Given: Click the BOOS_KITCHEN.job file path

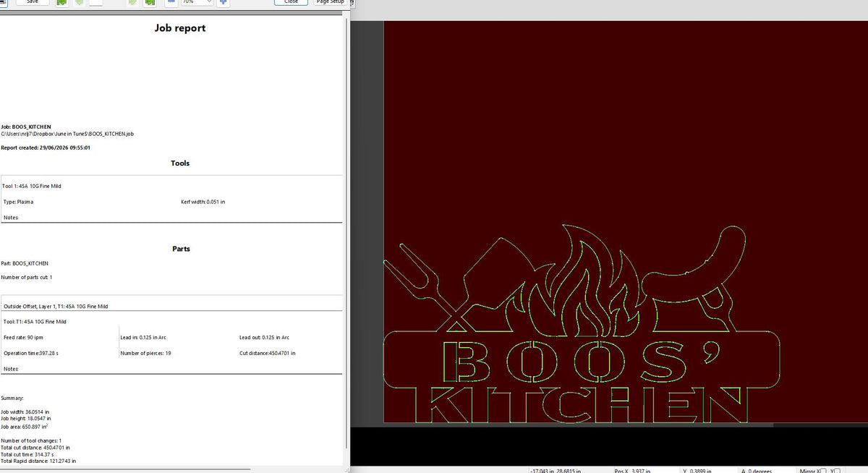Looking at the screenshot, I should 68,134.
